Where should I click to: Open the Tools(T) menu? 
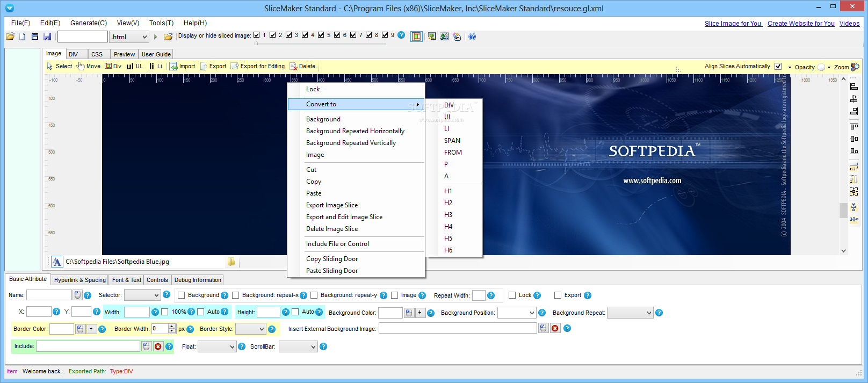(161, 23)
